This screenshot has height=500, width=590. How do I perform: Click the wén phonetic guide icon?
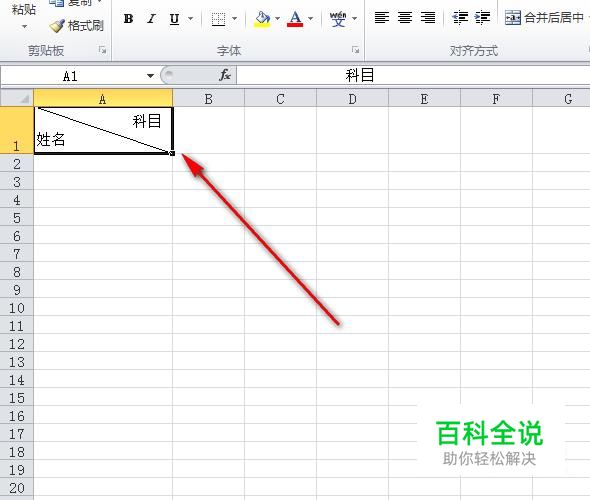tap(338, 18)
